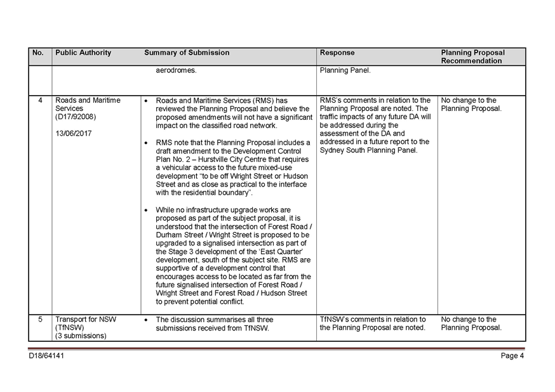This screenshot has width=555, height=392.
Task: Select row number 4 in the table
Action: point(40,100)
